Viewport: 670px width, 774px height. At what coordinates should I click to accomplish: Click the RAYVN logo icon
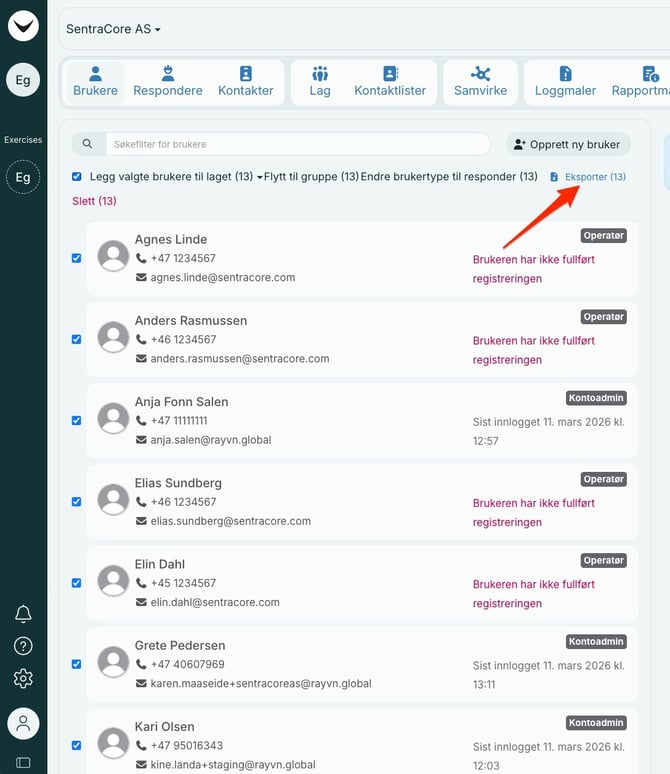coord(23,25)
